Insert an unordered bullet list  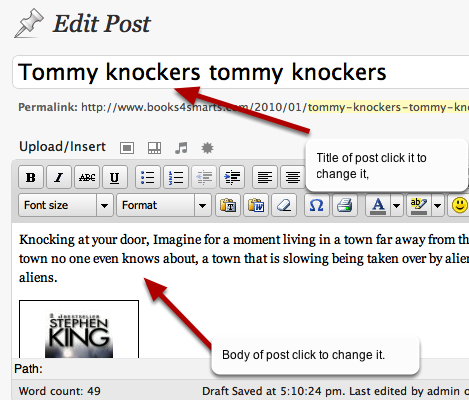[148, 177]
